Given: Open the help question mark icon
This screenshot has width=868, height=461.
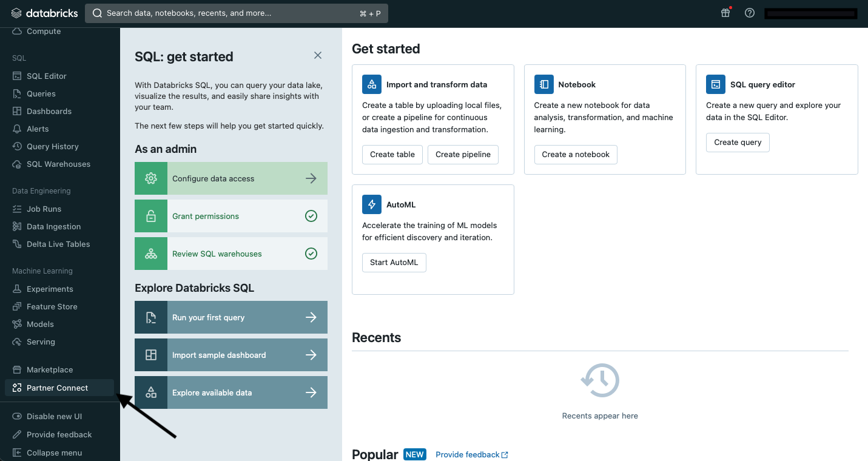Looking at the screenshot, I should click(x=750, y=13).
